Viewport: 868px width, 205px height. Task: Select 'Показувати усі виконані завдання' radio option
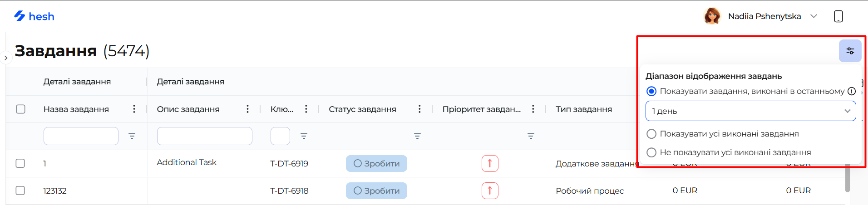(651, 134)
